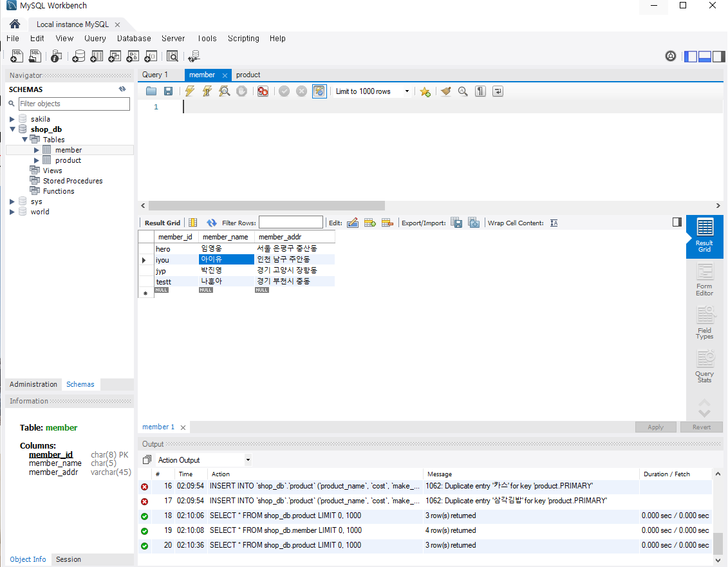728x567 pixels.
Task: Execute query lightning bolt icon
Action: coord(190,91)
